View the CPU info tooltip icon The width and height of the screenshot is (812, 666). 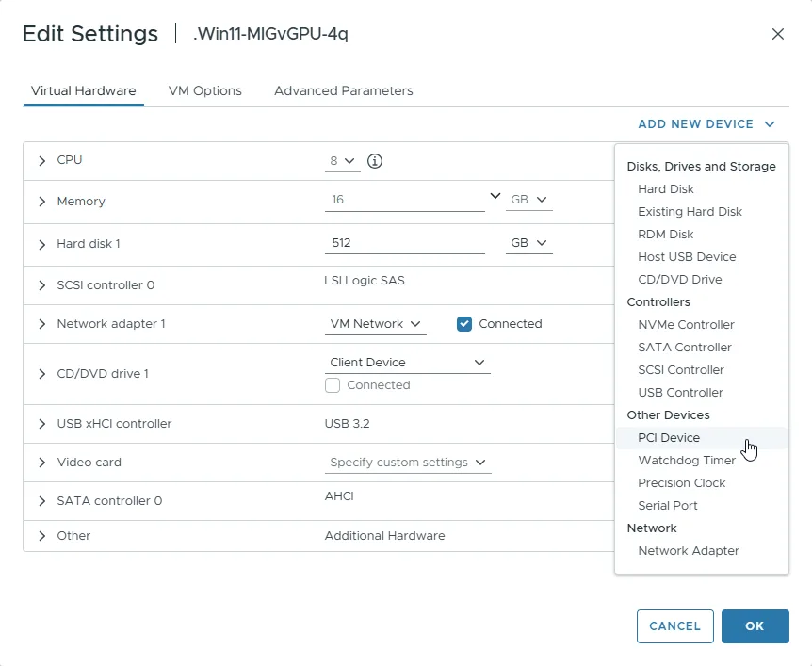(374, 161)
